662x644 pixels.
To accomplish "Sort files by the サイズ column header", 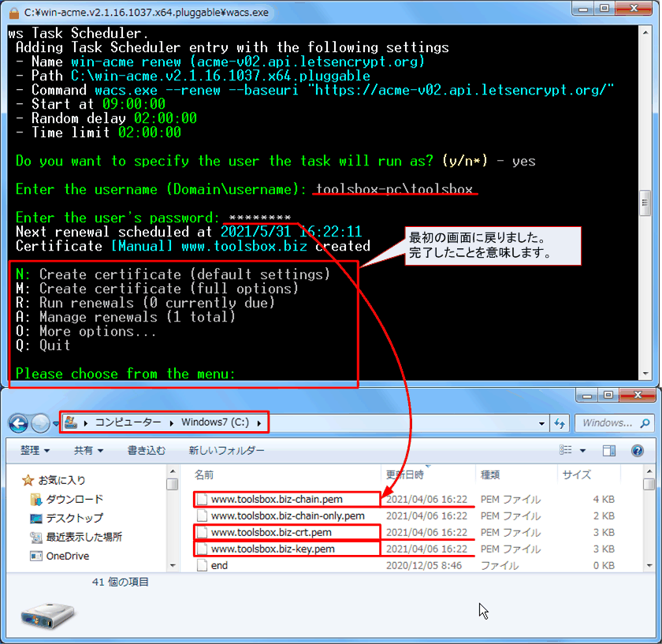I will click(576, 475).
